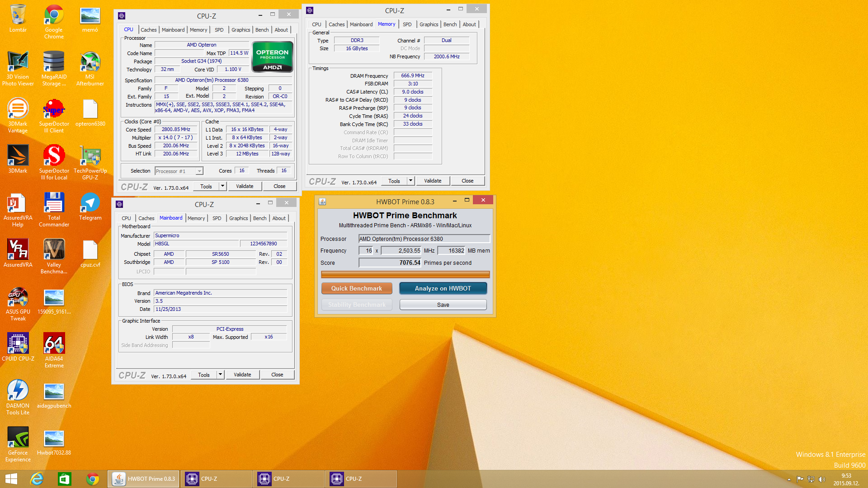Click Quick Benchmark in HWBOT Prime
This screenshot has width=868, height=488.
pyautogui.click(x=356, y=288)
